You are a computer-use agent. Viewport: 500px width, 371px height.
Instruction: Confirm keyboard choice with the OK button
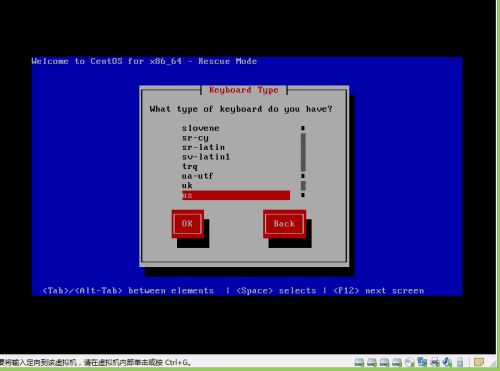(x=188, y=224)
